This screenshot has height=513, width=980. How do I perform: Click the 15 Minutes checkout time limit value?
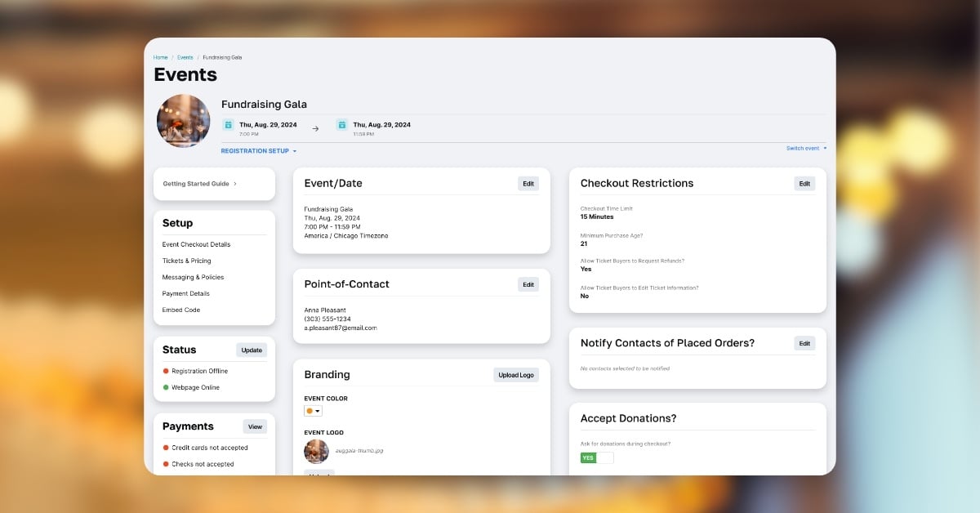tap(597, 216)
